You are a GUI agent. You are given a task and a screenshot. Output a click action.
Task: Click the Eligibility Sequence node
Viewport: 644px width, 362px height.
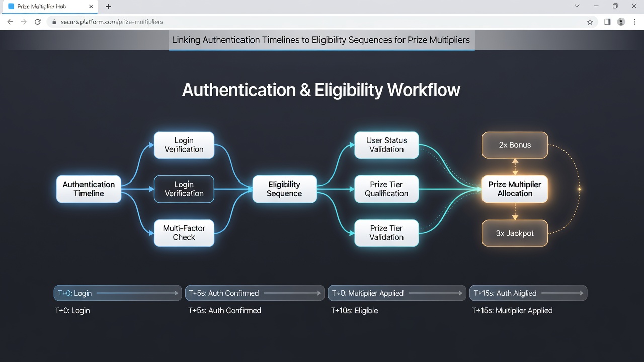point(284,189)
